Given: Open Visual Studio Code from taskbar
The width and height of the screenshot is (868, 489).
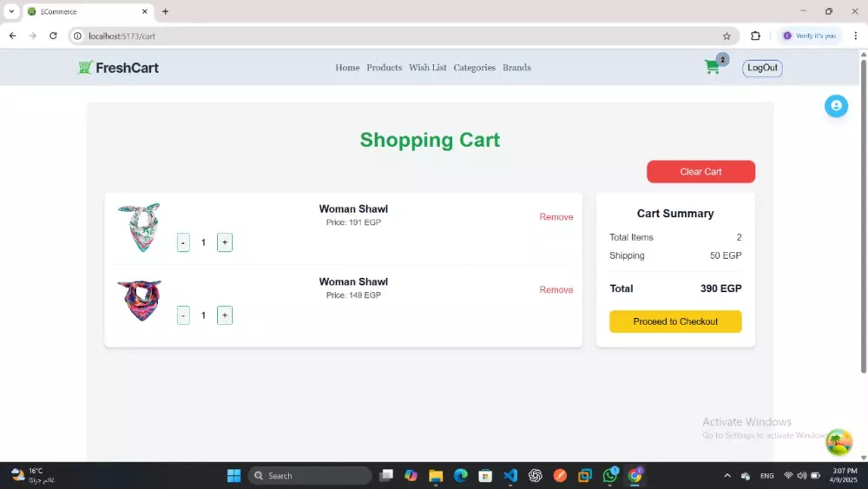Looking at the screenshot, I should [510, 476].
